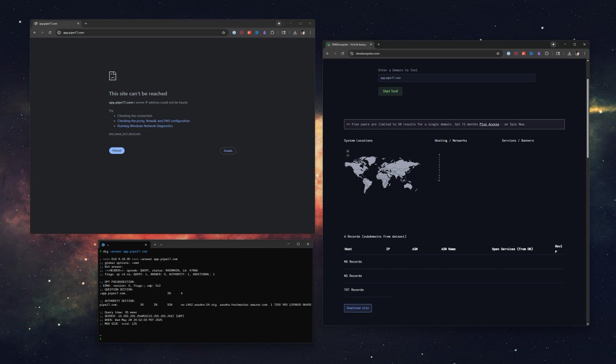Select the DNSDumpster - Find & lookup tab
Screen dimensions: 616x364
tap(350, 45)
